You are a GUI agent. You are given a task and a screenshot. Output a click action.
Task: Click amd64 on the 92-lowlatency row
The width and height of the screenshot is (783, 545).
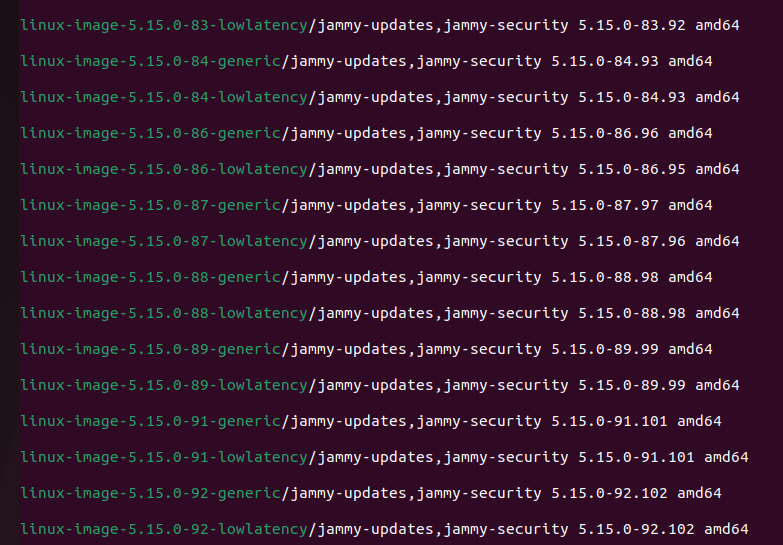pos(727,529)
